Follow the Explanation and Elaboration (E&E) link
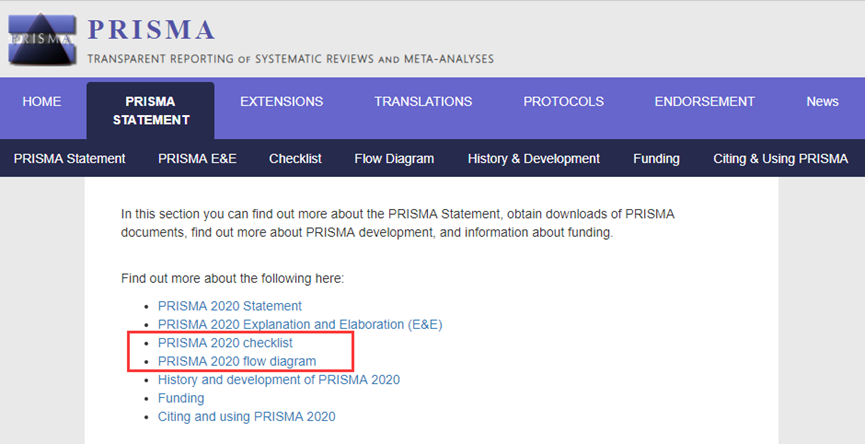The width and height of the screenshot is (865, 444). click(x=300, y=324)
